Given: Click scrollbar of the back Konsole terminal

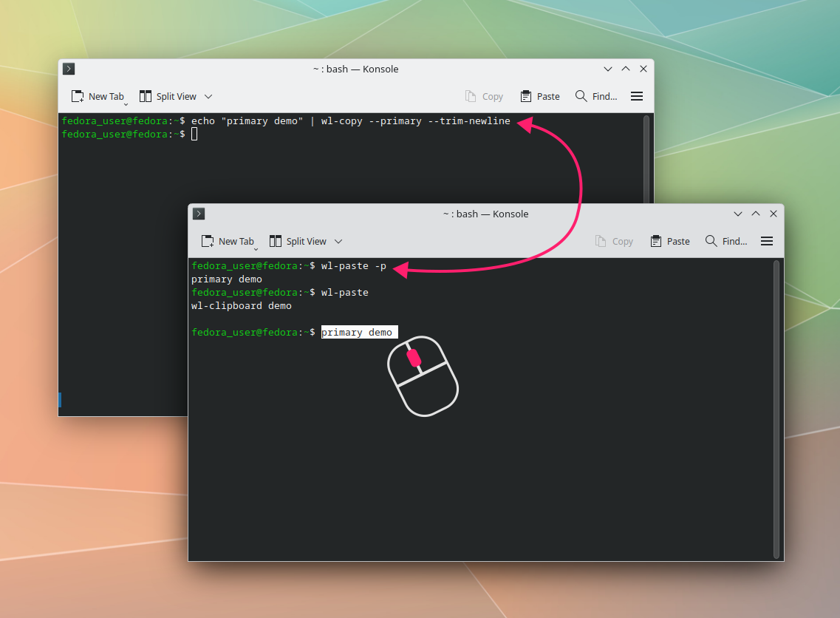Looking at the screenshot, I should point(646,159).
